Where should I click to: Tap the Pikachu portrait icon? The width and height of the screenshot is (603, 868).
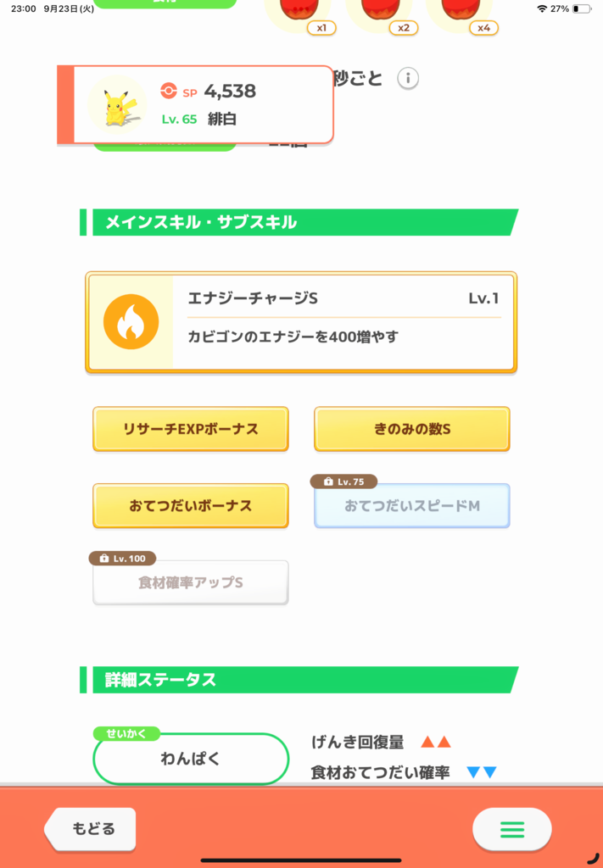[x=117, y=104]
